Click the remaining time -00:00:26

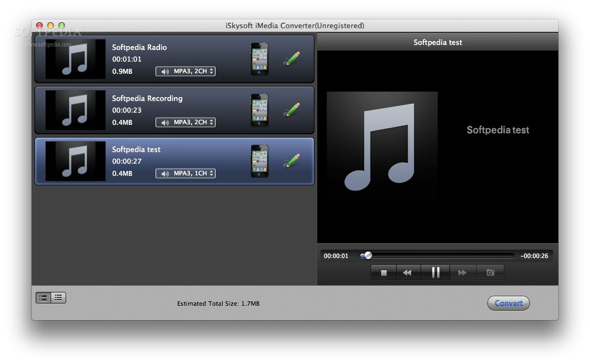[534, 256]
